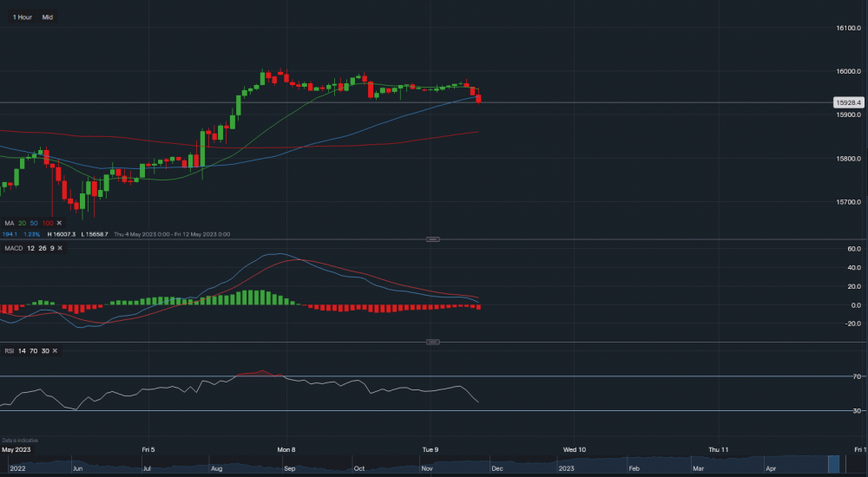
Task: Click the current price tag 15928.4
Action: tap(846, 102)
